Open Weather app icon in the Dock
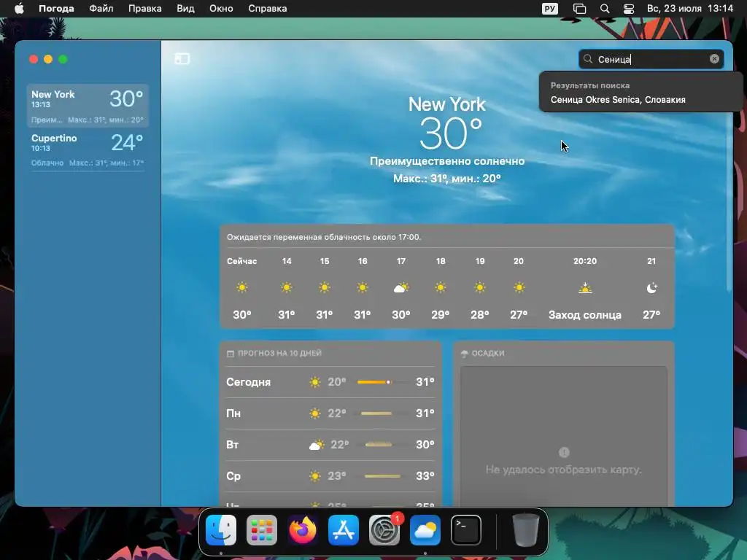Screen dimensions: 747x560 [425, 530]
